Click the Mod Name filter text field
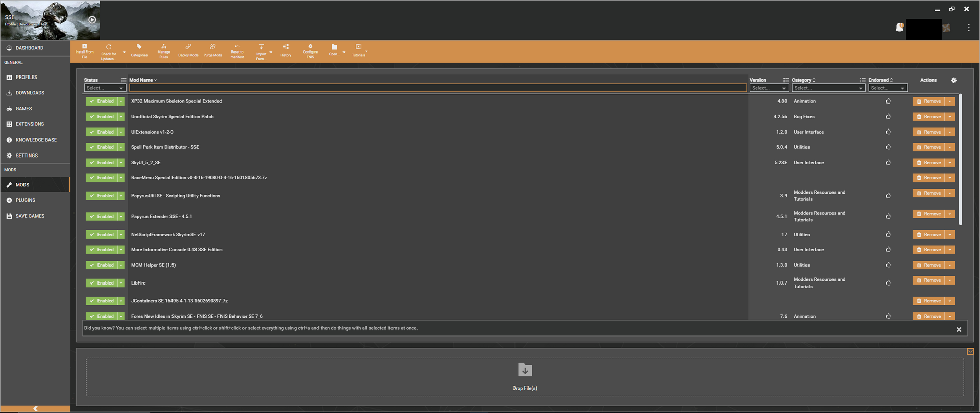980x413 pixels. tap(438, 88)
